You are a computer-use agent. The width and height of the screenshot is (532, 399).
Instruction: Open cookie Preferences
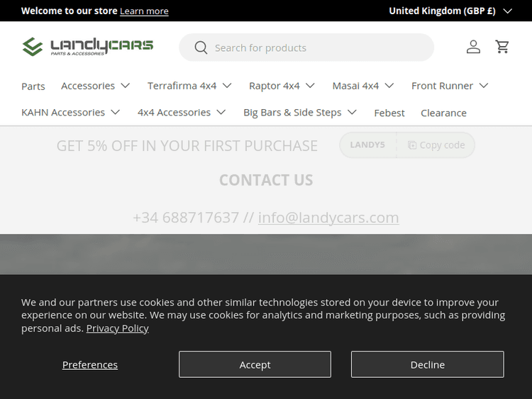tap(90, 364)
